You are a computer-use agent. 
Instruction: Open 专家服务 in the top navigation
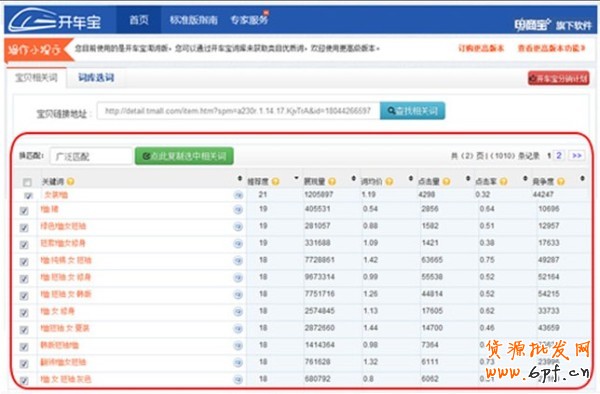pyautogui.click(x=249, y=20)
